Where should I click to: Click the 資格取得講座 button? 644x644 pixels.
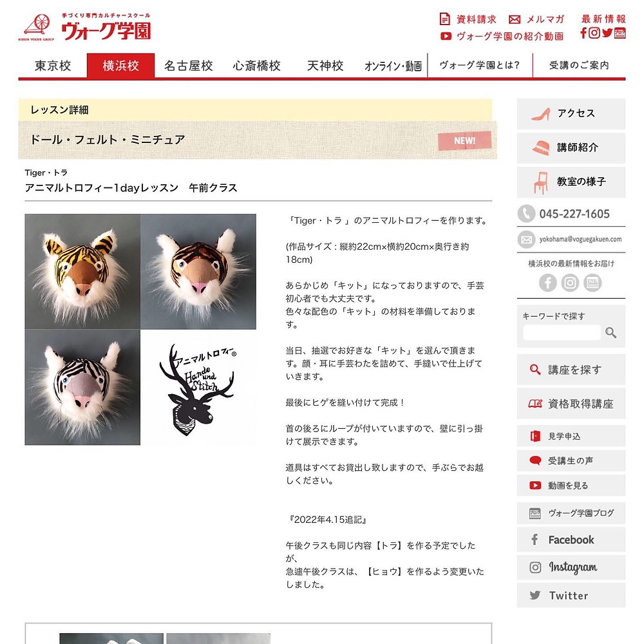coord(571,404)
